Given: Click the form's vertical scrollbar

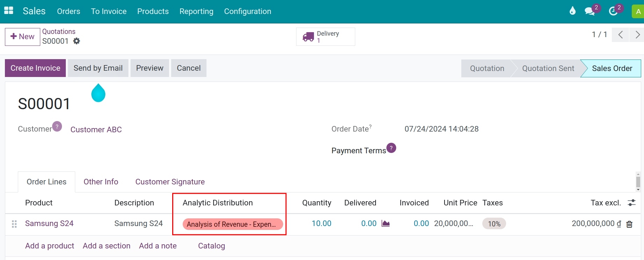Looking at the screenshot, I should coord(638,182).
